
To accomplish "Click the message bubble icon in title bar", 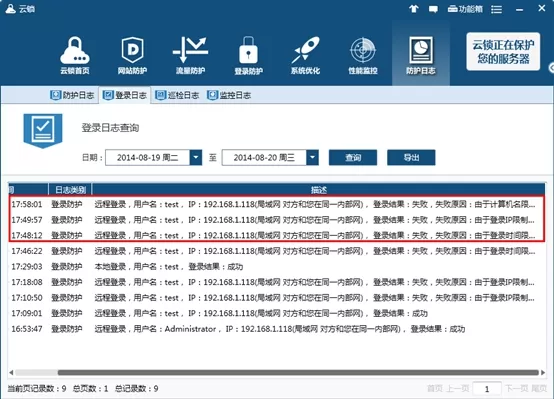I will click(x=433, y=9).
